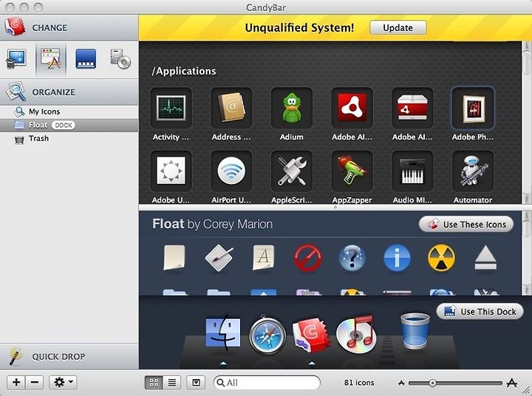Select the Automator robot icon

tap(473, 171)
